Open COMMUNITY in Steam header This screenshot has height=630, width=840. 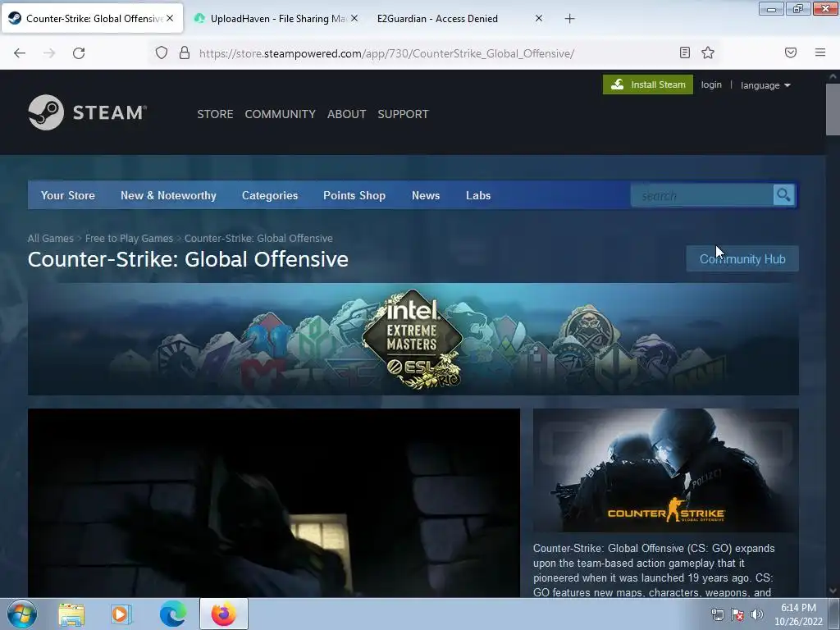pyautogui.click(x=281, y=114)
